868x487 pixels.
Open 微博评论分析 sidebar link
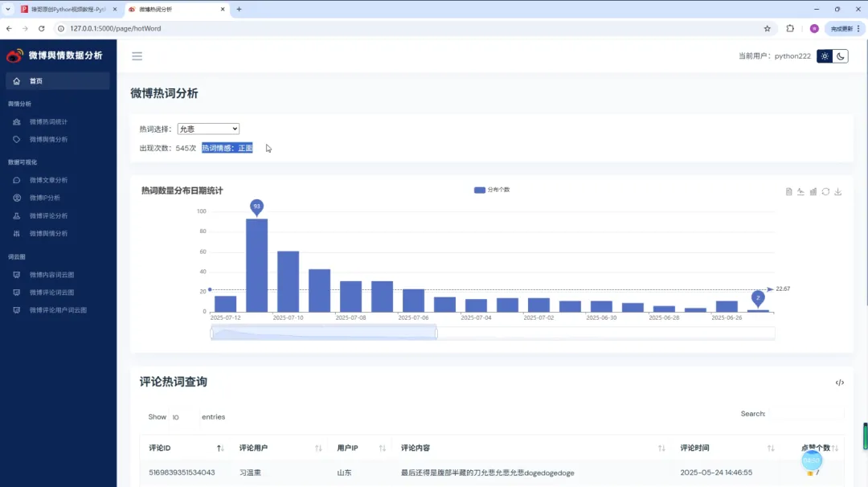(49, 216)
